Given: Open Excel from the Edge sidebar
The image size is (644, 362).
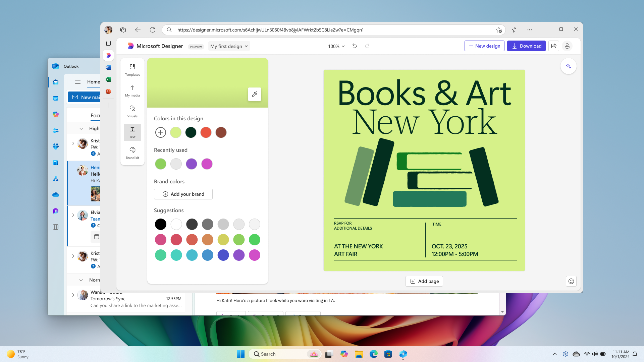Looking at the screenshot, I should (x=108, y=79).
